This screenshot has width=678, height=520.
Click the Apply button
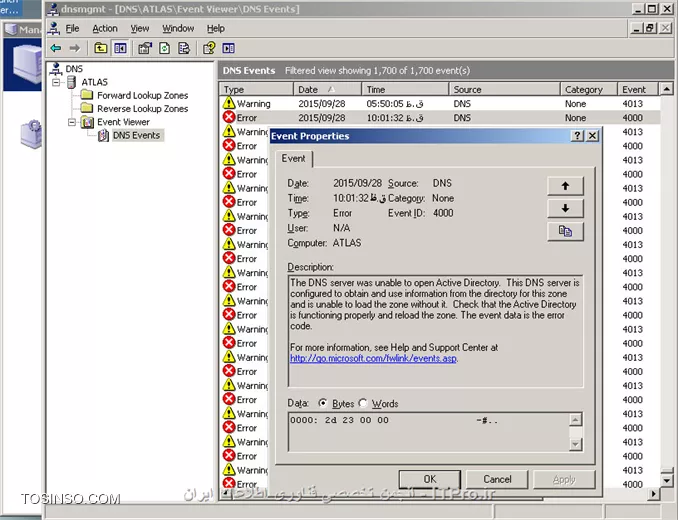coord(564,479)
